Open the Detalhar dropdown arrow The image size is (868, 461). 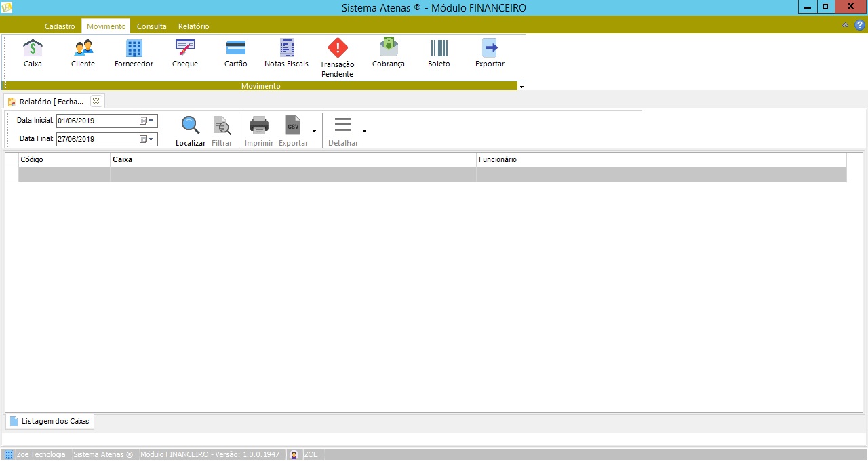coord(365,130)
